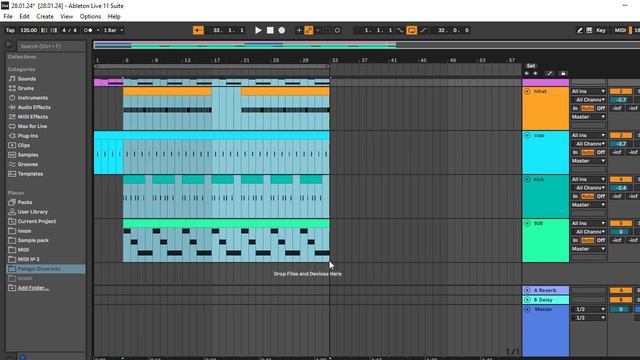
Task: Open Master track 1/2 cue output dropdown
Action: click(x=588, y=309)
